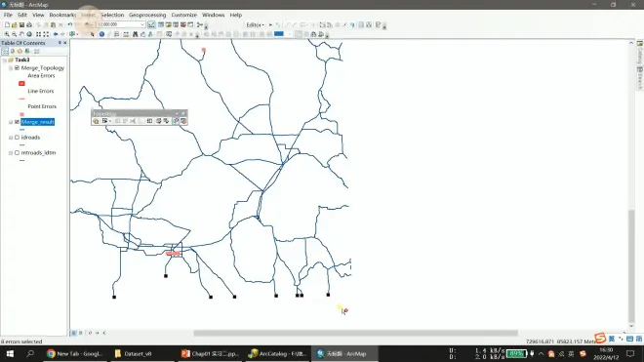This screenshot has height=362, width=644.
Task: Open the map scale dropdown
Action: pyautogui.click(x=142, y=24)
